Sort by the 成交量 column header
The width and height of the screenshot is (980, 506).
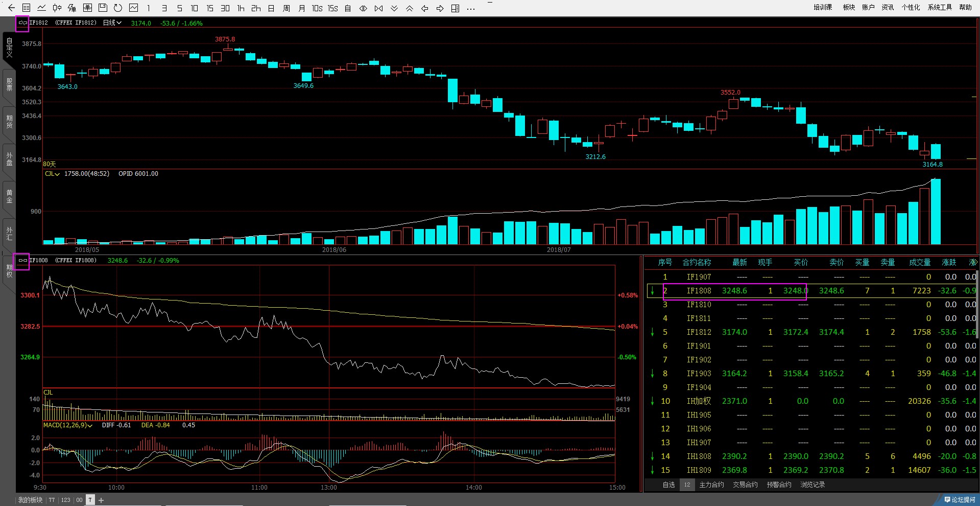(920, 262)
